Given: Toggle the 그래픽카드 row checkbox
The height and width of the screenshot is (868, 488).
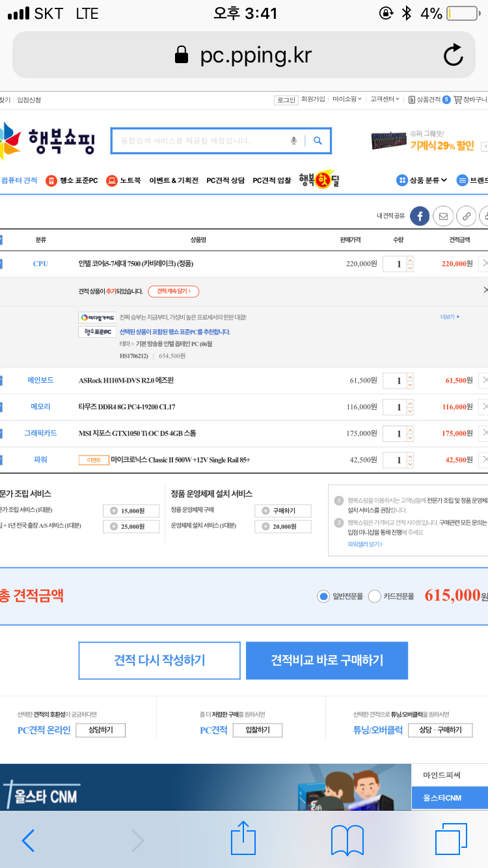Looking at the screenshot, I should click(1, 433).
